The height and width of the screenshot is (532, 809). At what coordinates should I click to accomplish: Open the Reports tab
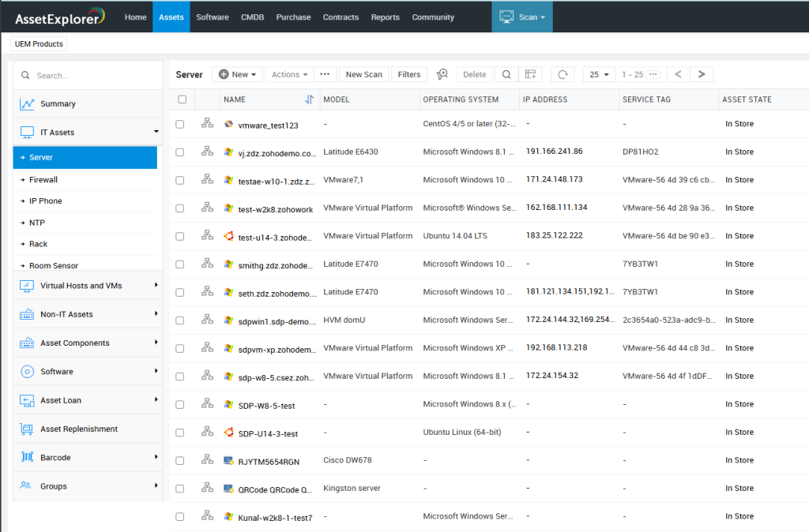coord(385,17)
